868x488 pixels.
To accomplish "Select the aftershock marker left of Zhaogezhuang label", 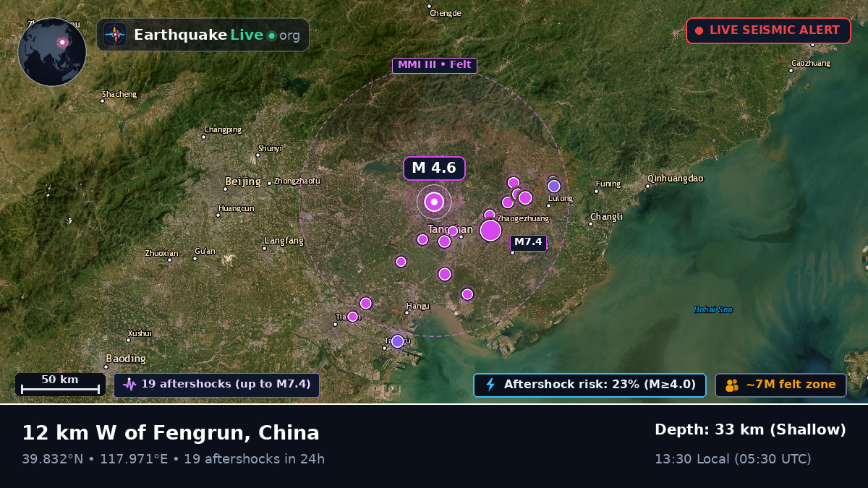I will (x=490, y=215).
